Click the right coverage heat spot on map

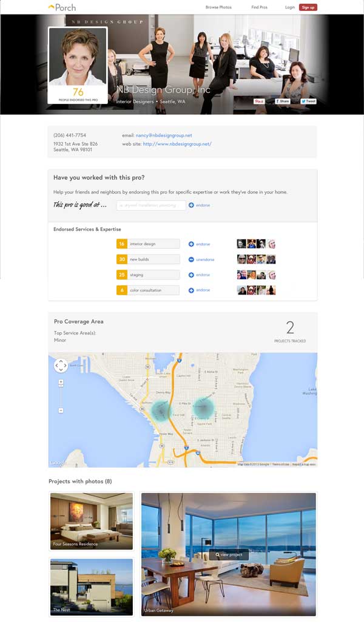(x=203, y=407)
